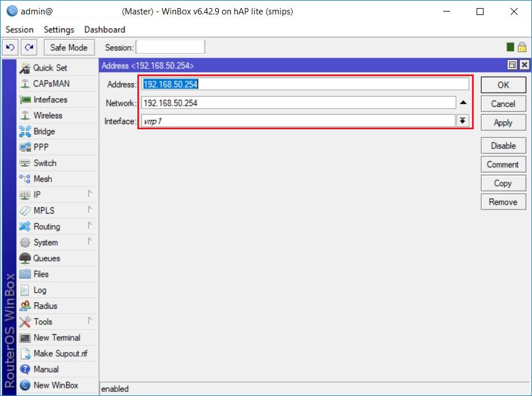
Task: Click the padlock icon in toolbar
Action: 522,47
